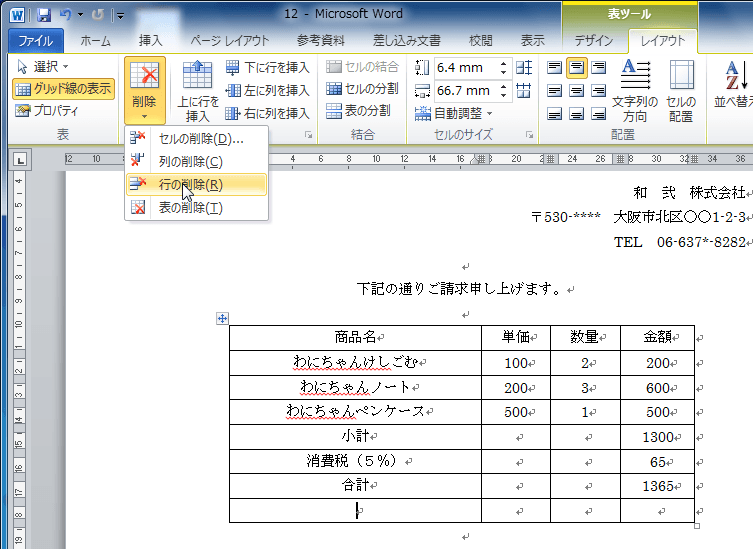
Task: Open the undo history dropdown arrow
Action: (80, 15)
